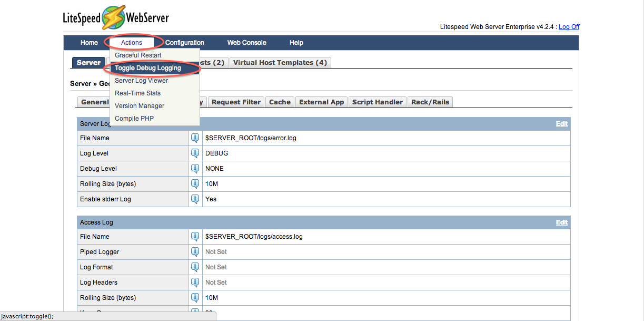The height and width of the screenshot is (321, 644).
Task: Open Version Manager from the dropdown
Action: 155,106
